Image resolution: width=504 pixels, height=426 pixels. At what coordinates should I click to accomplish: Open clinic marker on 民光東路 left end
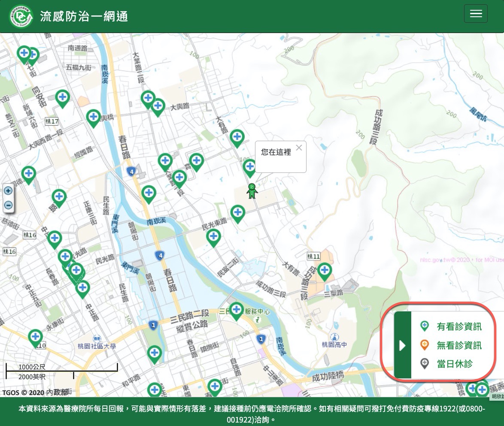pos(213,238)
